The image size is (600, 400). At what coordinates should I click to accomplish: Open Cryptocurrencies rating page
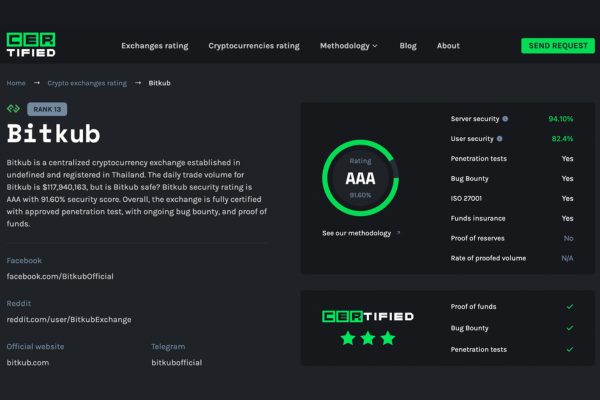click(254, 46)
